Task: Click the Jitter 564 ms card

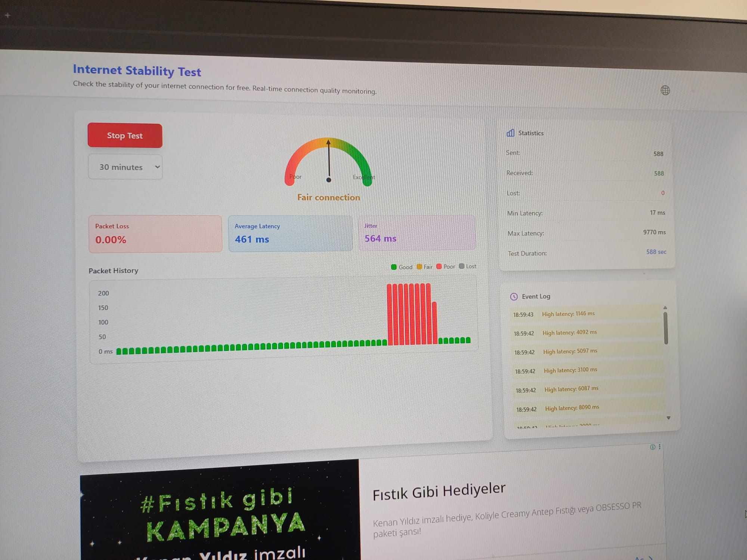Action: point(417,232)
